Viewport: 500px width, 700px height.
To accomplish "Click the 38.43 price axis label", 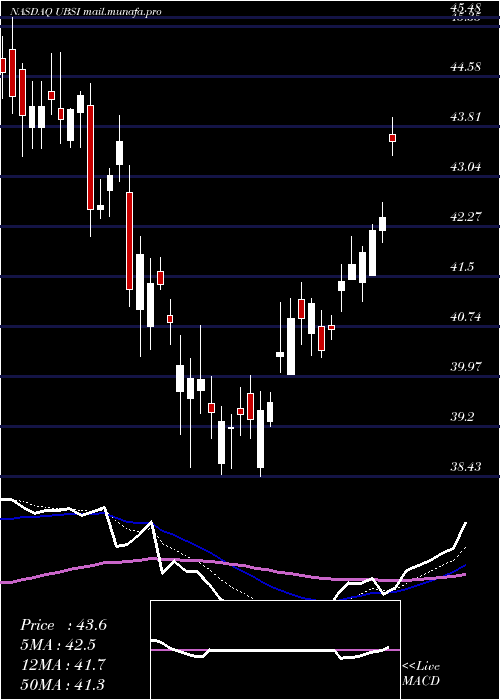I will 466,467.
